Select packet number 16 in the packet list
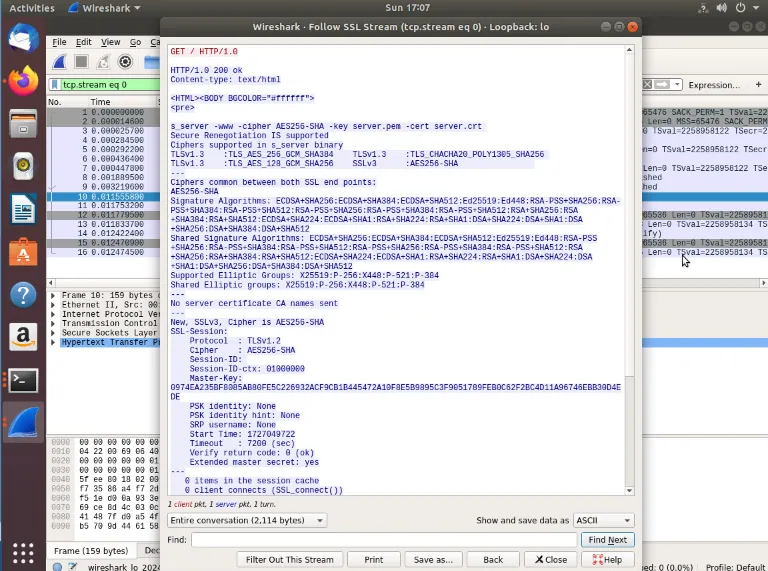 (103, 252)
